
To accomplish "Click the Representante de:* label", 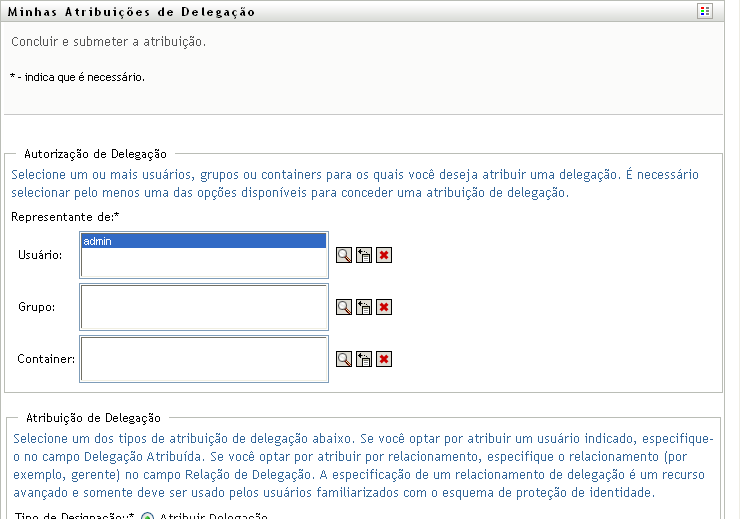I will tap(65, 217).
